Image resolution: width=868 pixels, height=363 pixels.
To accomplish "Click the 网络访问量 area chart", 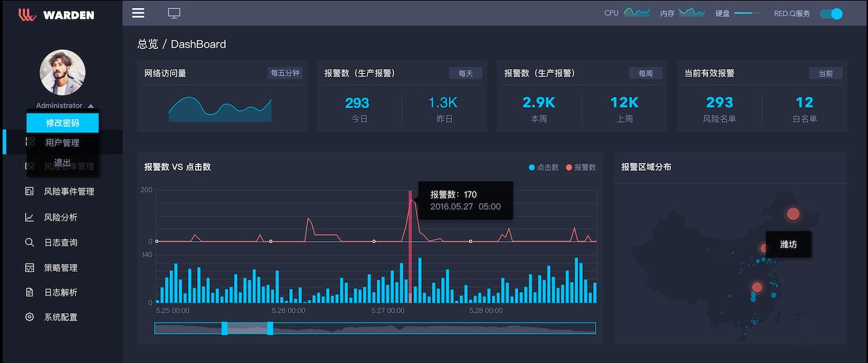I will [x=220, y=108].
